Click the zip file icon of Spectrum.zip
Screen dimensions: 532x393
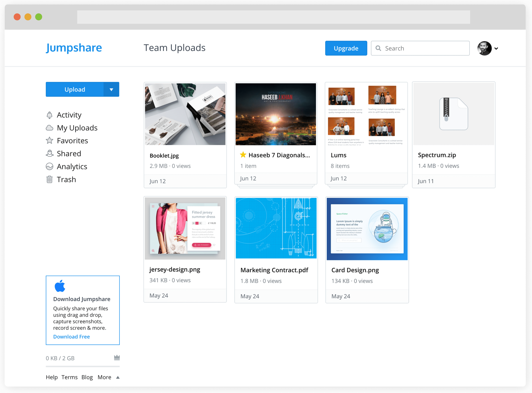tap(454, 114)
